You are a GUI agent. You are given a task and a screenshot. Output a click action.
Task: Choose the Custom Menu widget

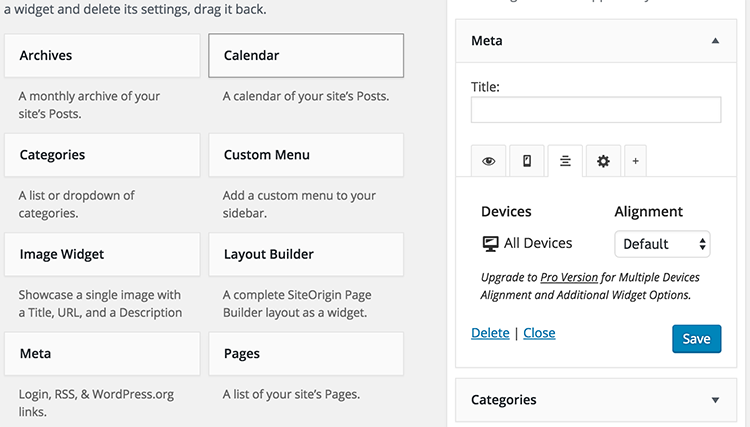pos(306,155)
